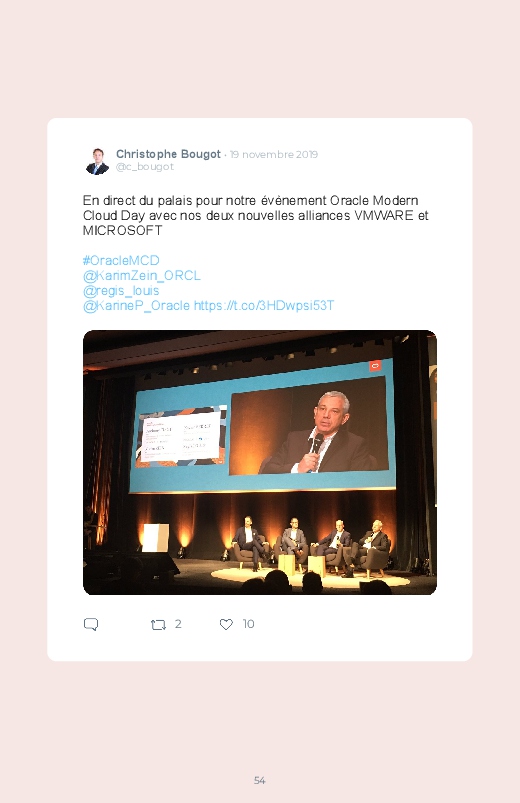This screenshot has height=803, width=520.
Task: Click the retweet arrows icon
Action: coord(158,625)
